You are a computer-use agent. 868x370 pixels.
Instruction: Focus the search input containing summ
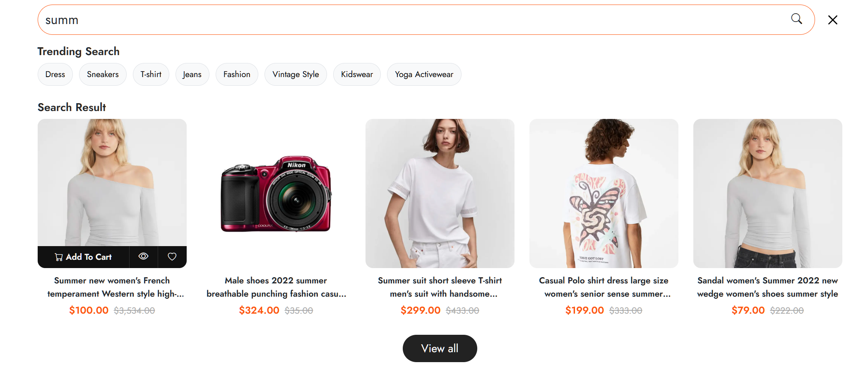click(x=414, y=20)
